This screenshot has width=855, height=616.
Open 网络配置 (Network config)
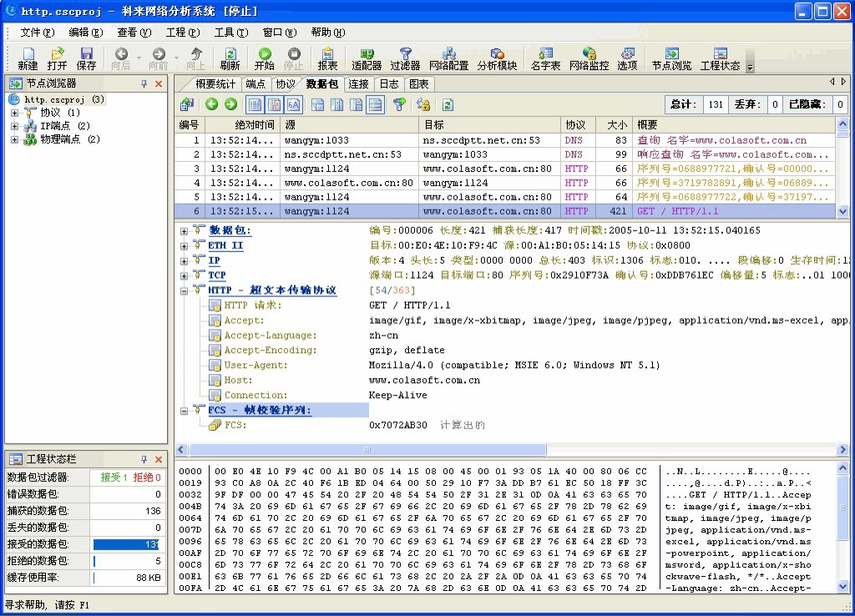click(448, 58)
